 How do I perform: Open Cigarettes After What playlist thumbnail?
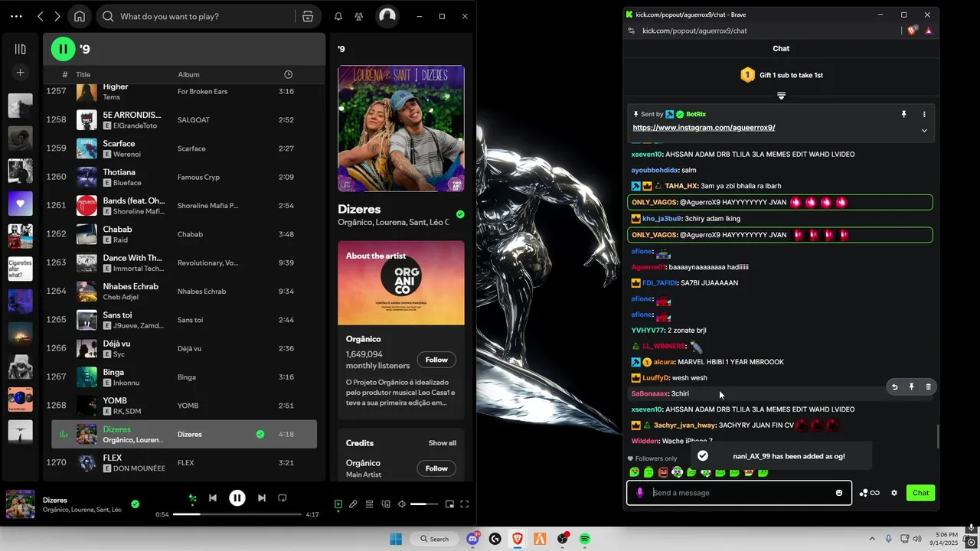pos(21,269)
